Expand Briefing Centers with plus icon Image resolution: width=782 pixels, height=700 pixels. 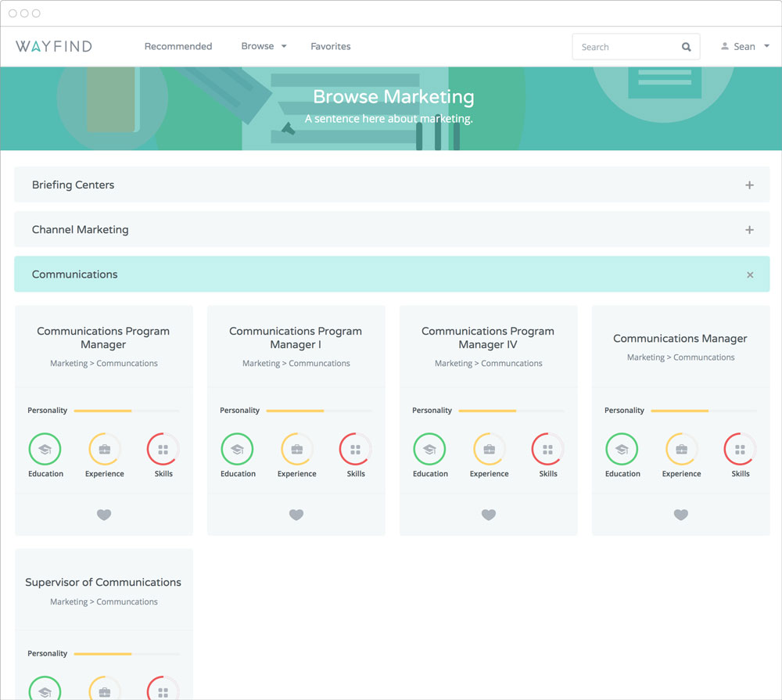(x=750, y=185)
